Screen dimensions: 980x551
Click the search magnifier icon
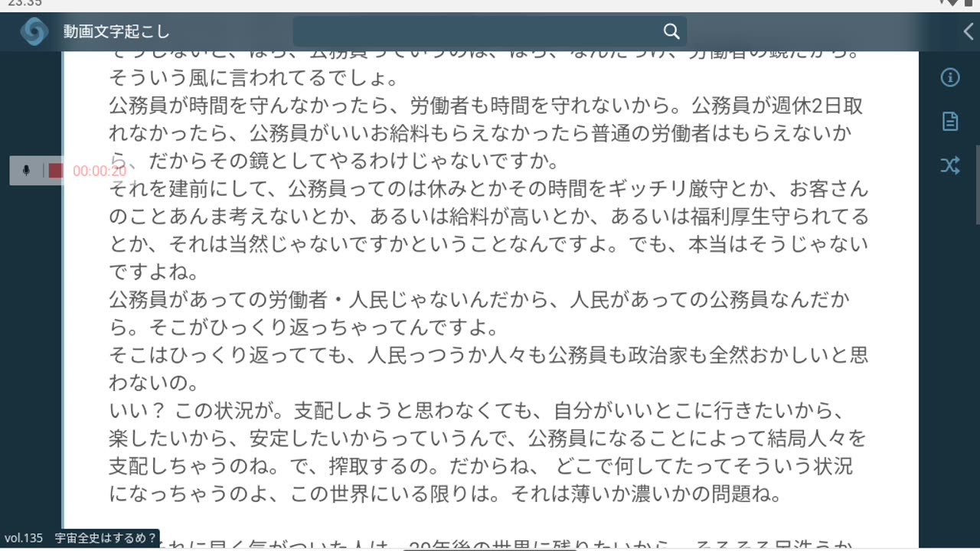pyautogui.click(x=671, y=31)
